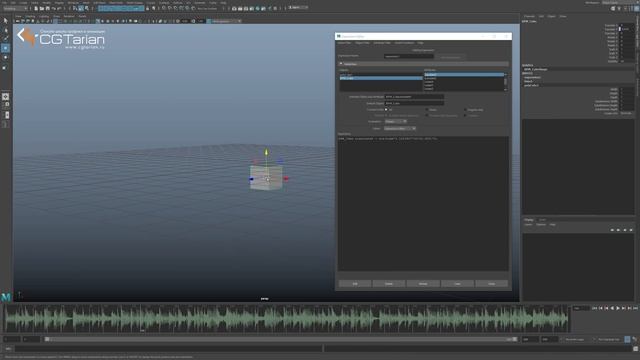Select the Move tool in the toolbox
The height and width of the screenshot is (360, 640).
pos(5,48)
